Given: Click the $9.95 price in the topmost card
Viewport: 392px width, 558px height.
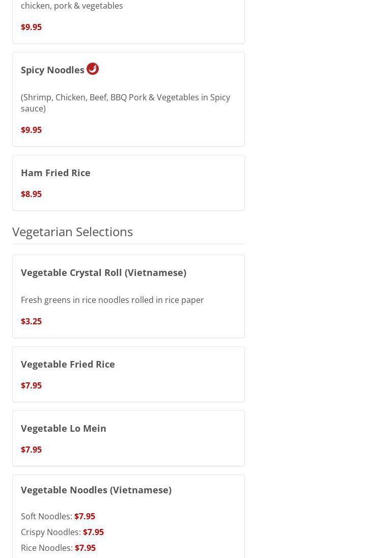Looking at the screenshot, I should click(31, 27).
